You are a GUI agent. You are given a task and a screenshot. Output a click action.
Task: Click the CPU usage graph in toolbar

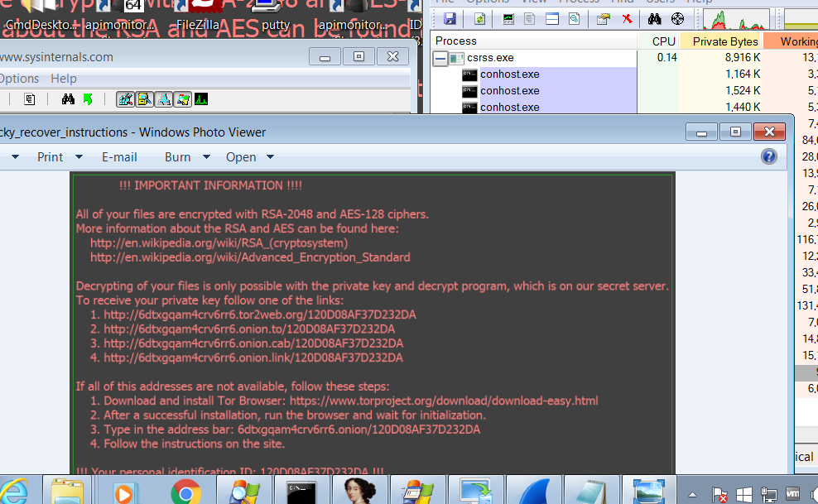(742, 19)
